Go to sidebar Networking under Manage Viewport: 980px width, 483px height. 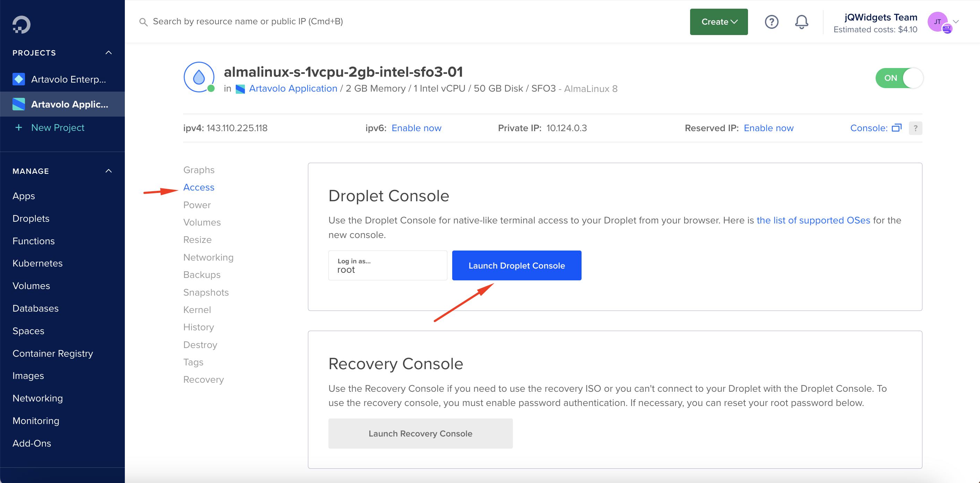37,398
